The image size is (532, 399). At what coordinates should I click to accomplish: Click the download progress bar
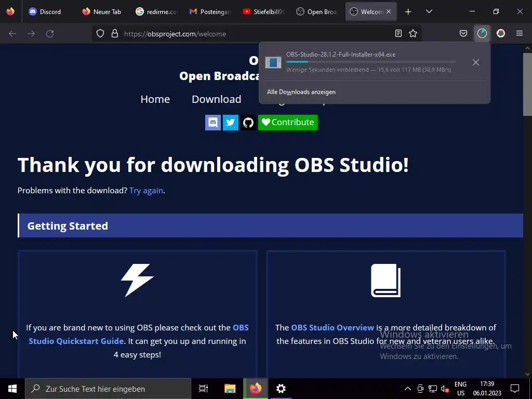tap(371, 62)
